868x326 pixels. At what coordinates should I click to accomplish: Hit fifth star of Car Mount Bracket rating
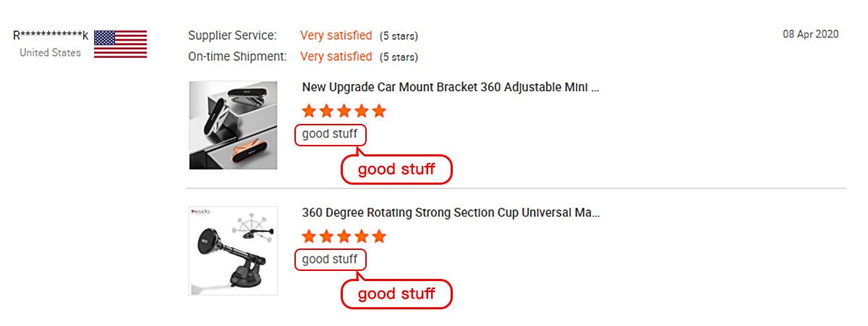(x=378, y=111)
